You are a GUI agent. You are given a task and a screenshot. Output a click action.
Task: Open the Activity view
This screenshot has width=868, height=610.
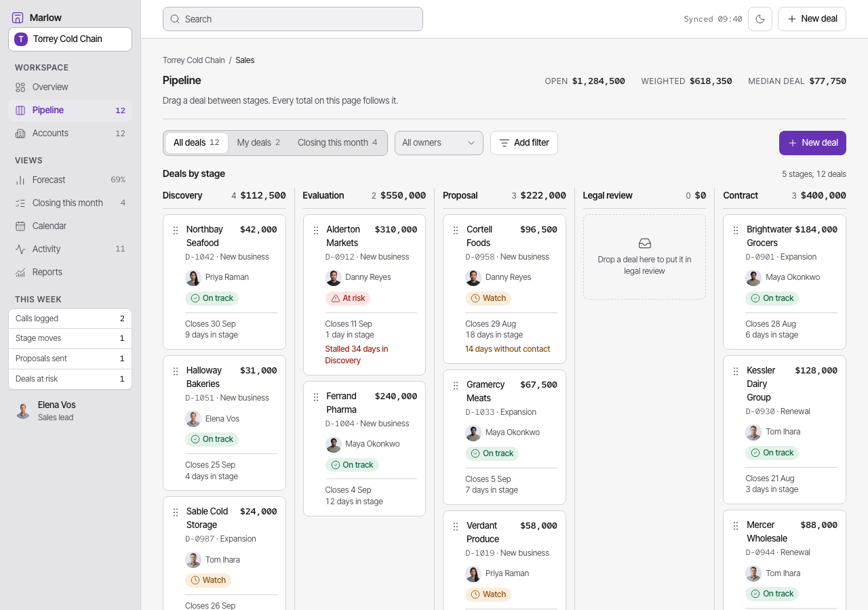tap(70, 249)
